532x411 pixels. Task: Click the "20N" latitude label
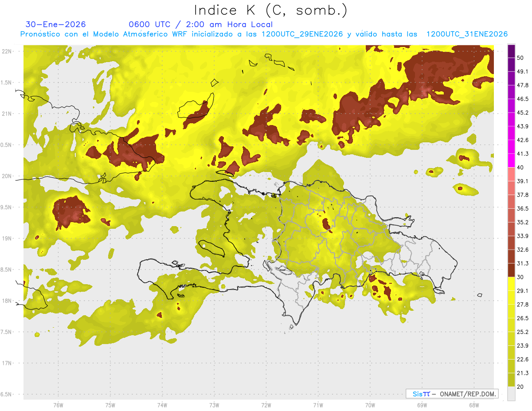7,176
